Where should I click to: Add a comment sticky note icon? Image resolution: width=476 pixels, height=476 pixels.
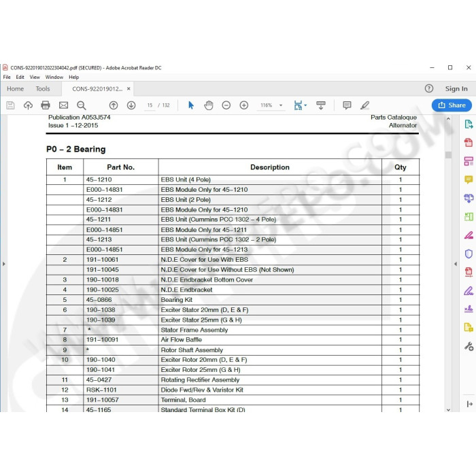[x=347, y=105]
